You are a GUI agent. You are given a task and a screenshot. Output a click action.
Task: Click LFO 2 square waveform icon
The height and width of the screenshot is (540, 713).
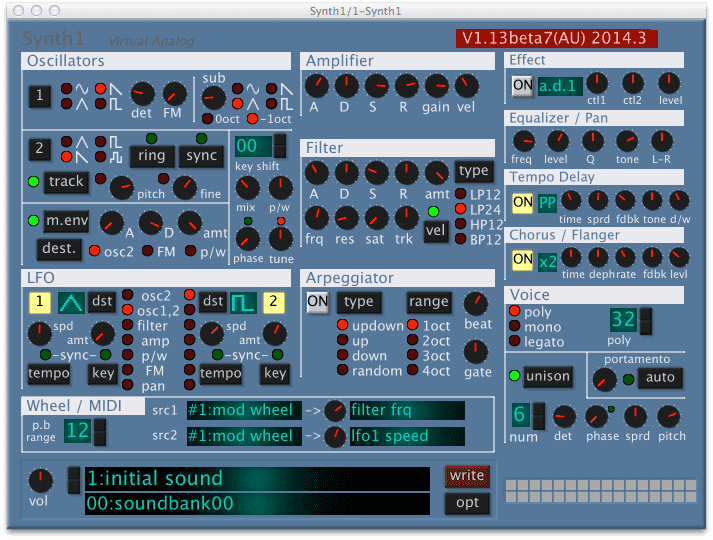pos(245,302)
